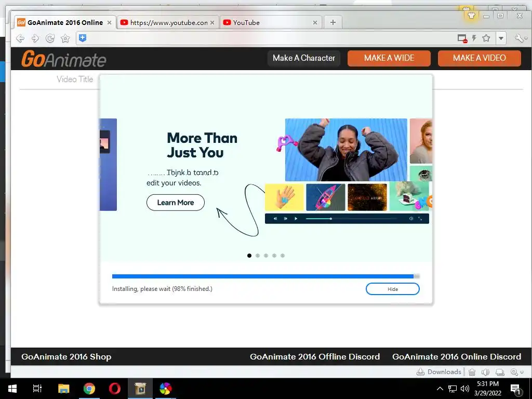Switch to GoAnimate 2016 Online tab
This screenshot has height=399, width=532.
65,22
